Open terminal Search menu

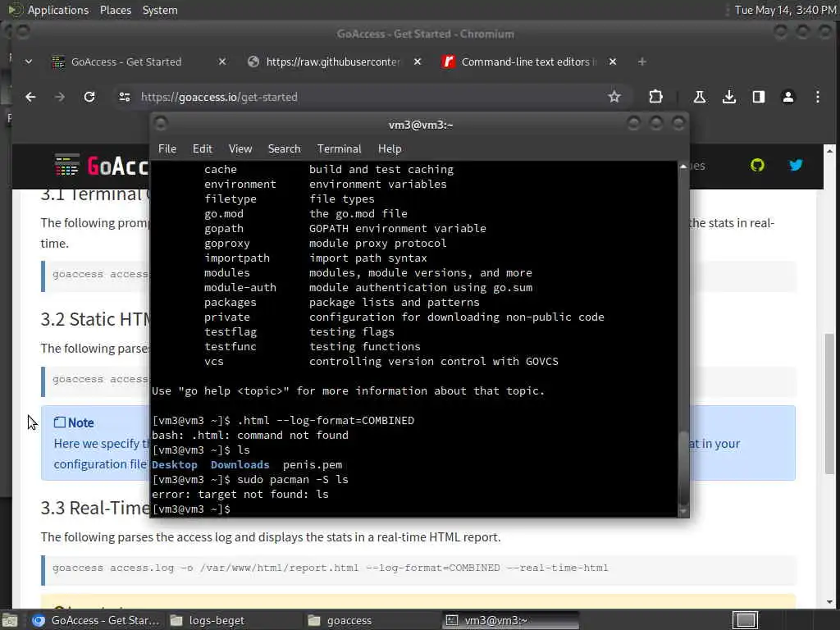[284, 148]
